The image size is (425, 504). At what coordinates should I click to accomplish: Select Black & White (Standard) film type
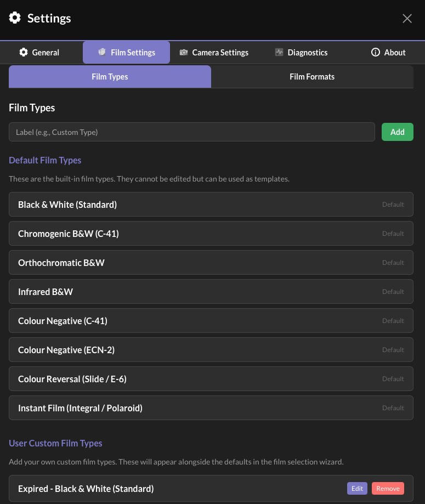tap(211, 205)
